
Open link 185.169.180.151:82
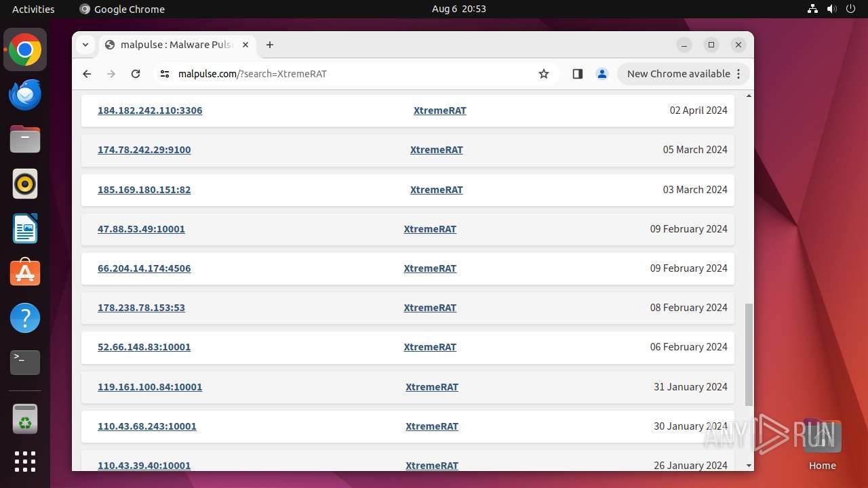tap(144, 190)
